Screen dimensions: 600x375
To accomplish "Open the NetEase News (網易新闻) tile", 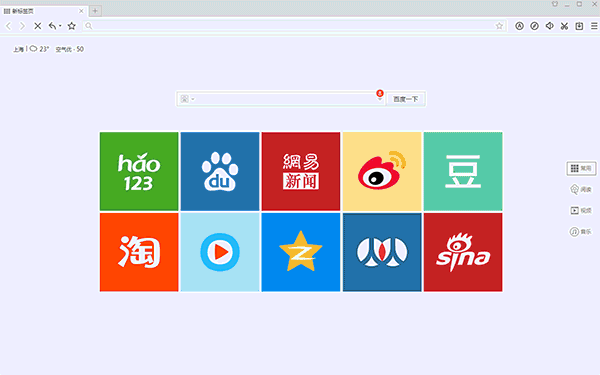I will 301,171.
